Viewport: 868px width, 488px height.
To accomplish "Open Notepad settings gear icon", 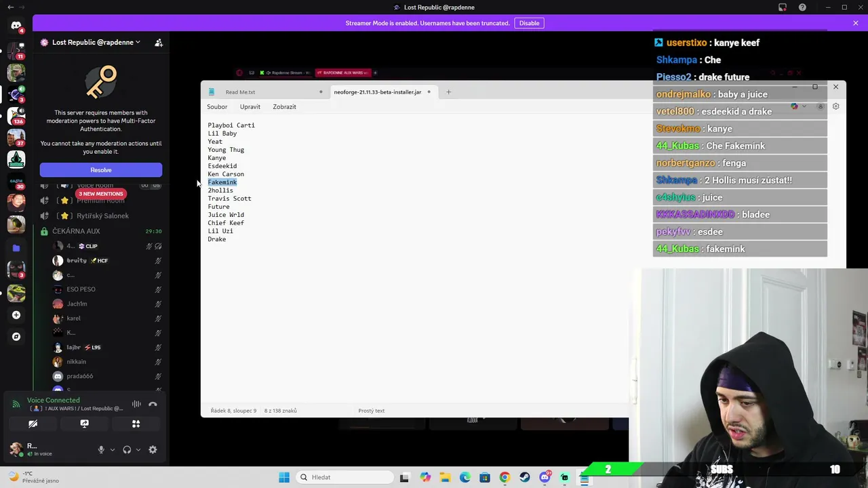I will [835, 106].
